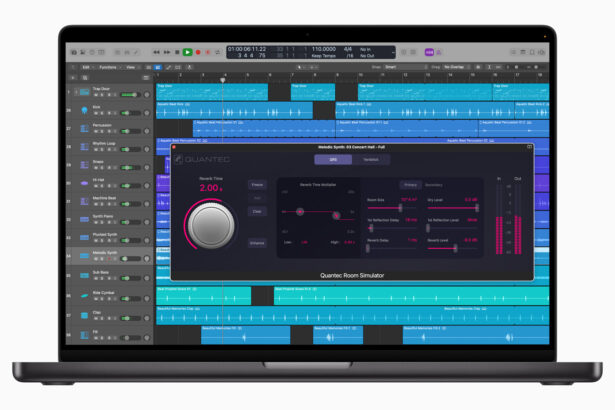Toggle the metronome click icon
This screenshot has height=410, width=615.
click(439, 52)
